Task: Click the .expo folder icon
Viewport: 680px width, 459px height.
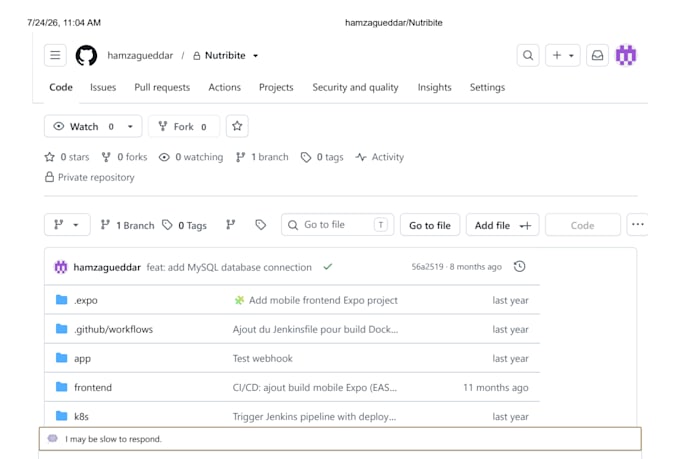Action: pyautogui.click(x=62, y=300)
